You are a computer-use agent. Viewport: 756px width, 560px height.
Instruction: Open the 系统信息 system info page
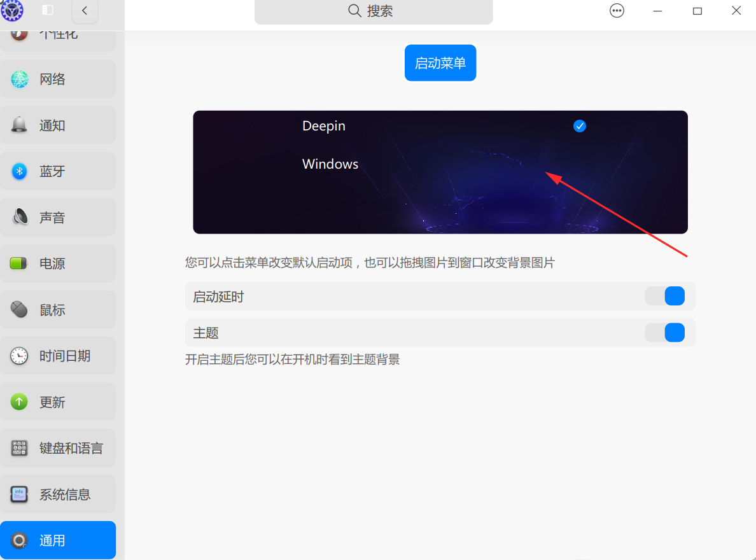(x=58, y=494)
